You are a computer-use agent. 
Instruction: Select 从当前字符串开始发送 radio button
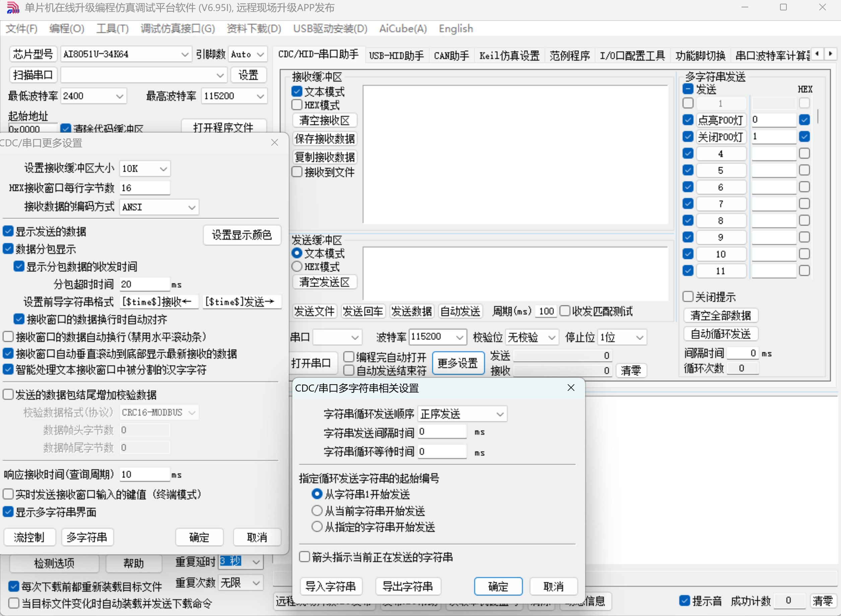[317, 510]
